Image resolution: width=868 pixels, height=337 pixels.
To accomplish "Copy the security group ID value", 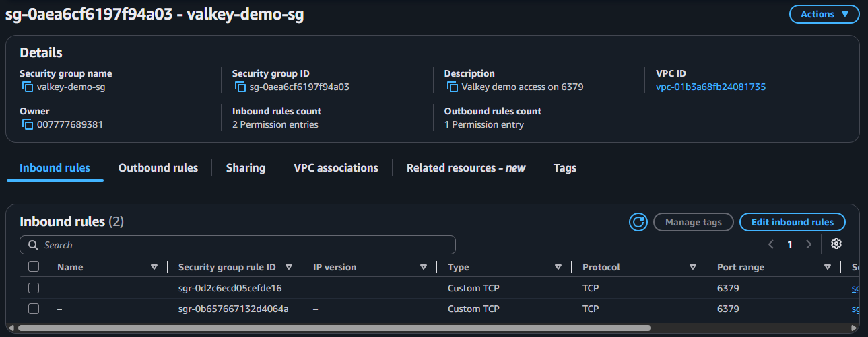I will point(240,87).
